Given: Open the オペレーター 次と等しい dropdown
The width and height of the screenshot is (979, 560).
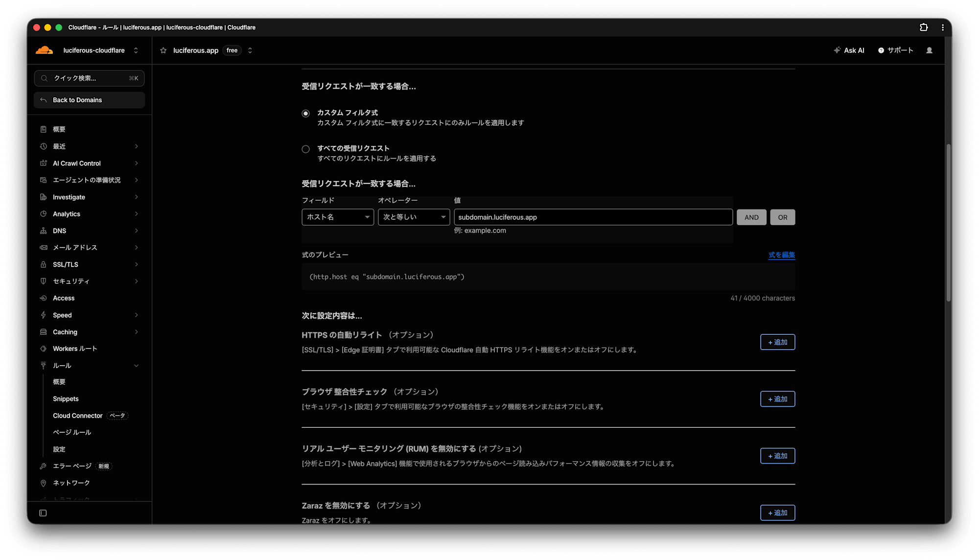Looking at the screenshot, I should click(x=414, y=217).
